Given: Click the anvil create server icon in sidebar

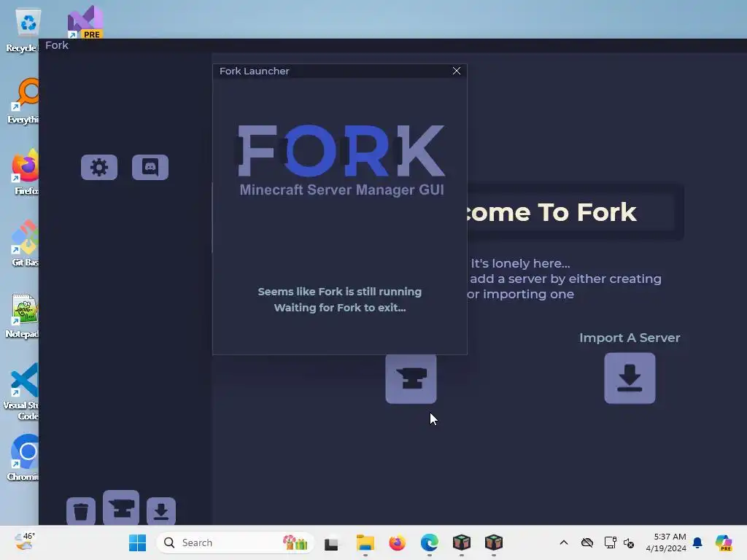Looking at the screenshot, I should click(x=121, y=507).
